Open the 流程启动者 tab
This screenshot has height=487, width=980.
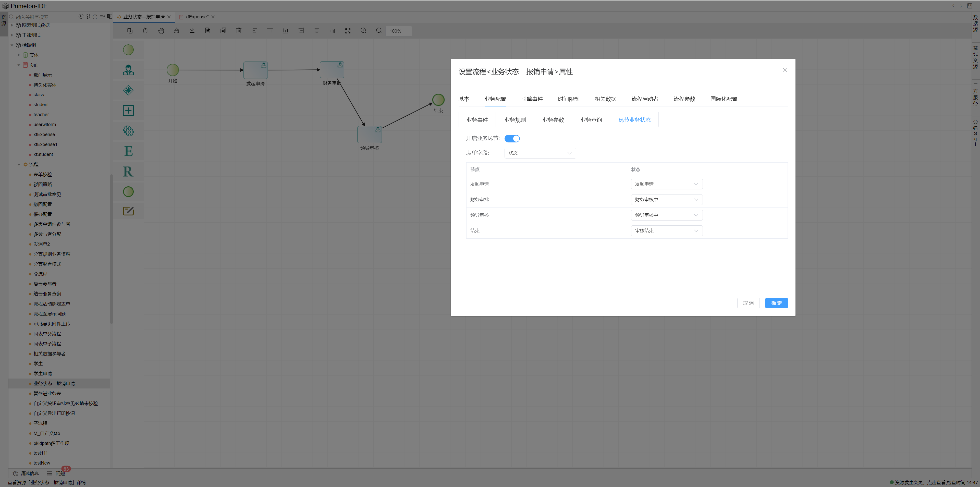[x=644, y=99]
